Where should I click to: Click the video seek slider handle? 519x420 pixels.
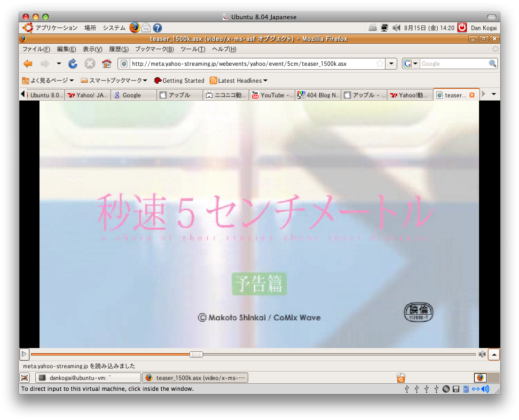coord(197,355)
